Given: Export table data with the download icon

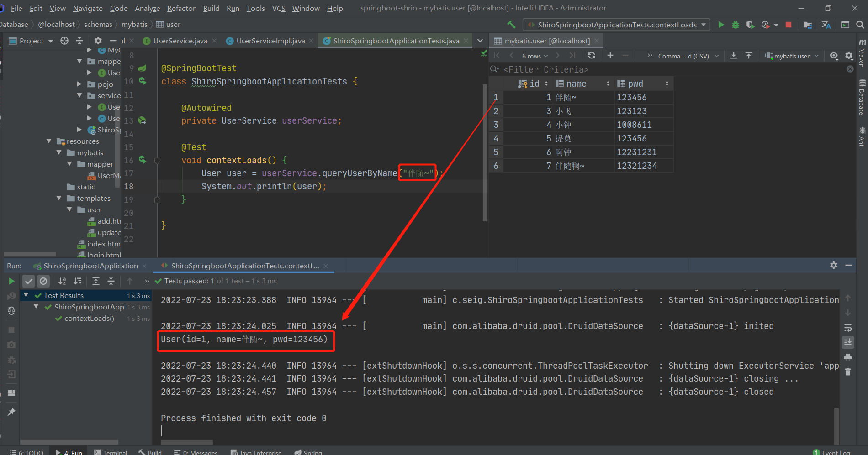Looking at the screenshot, I should pos(734,55).
